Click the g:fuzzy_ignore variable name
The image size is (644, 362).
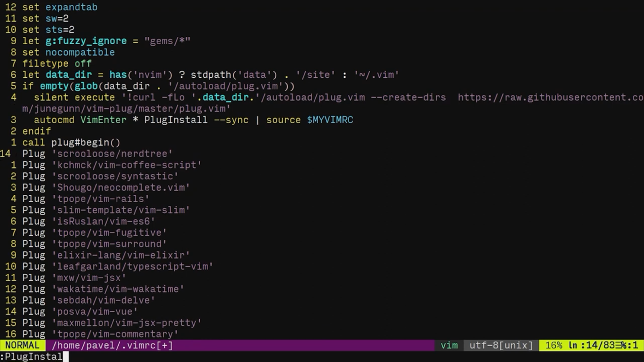coord(86,41)
